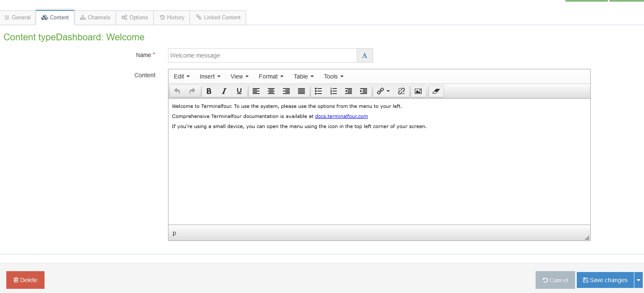This screenshot has width=644, height=293.
Task: Toggle bold formatting in the editor toolbar
Action: tap(209, 91)
